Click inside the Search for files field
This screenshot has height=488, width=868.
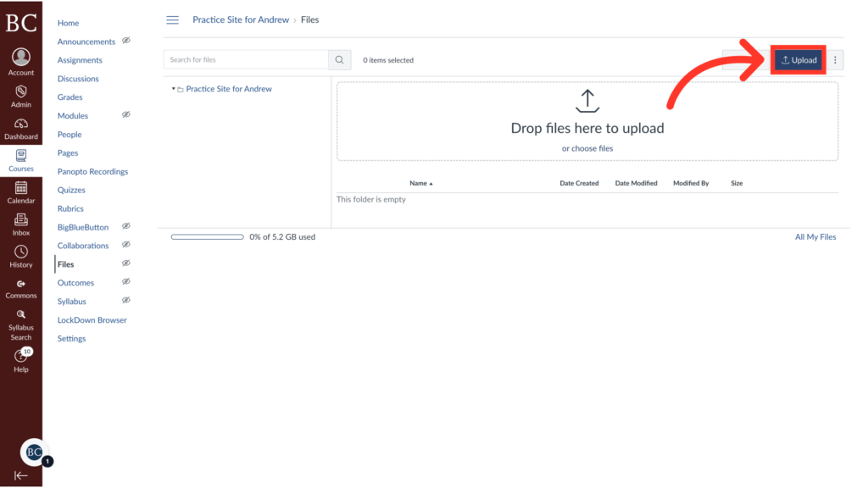(x=246, y=59)
